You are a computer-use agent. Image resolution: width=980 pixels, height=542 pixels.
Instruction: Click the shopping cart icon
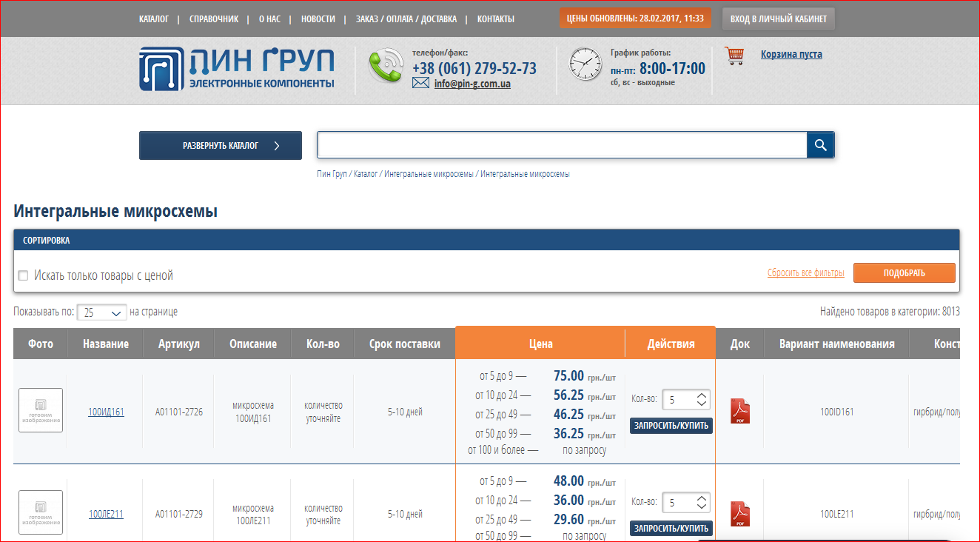[734, 55]
